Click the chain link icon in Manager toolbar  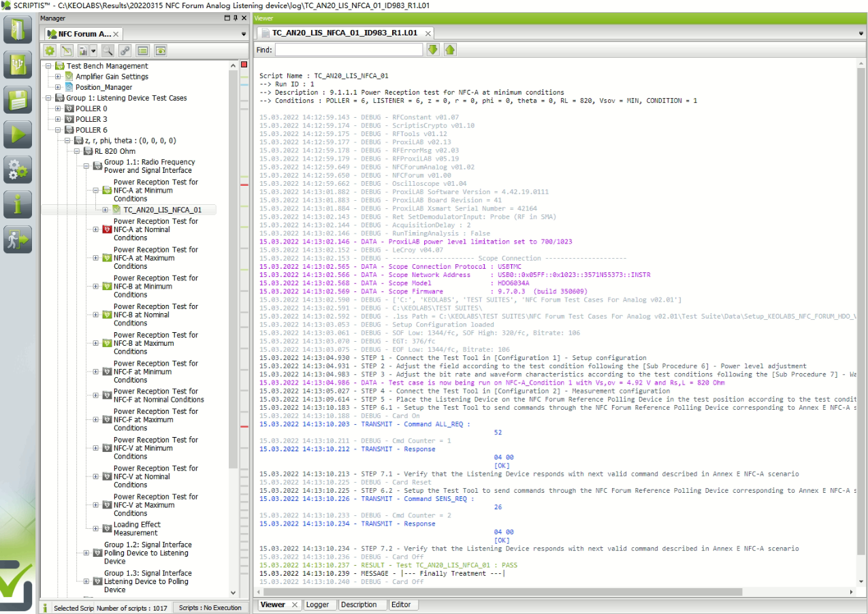[125, 50]
